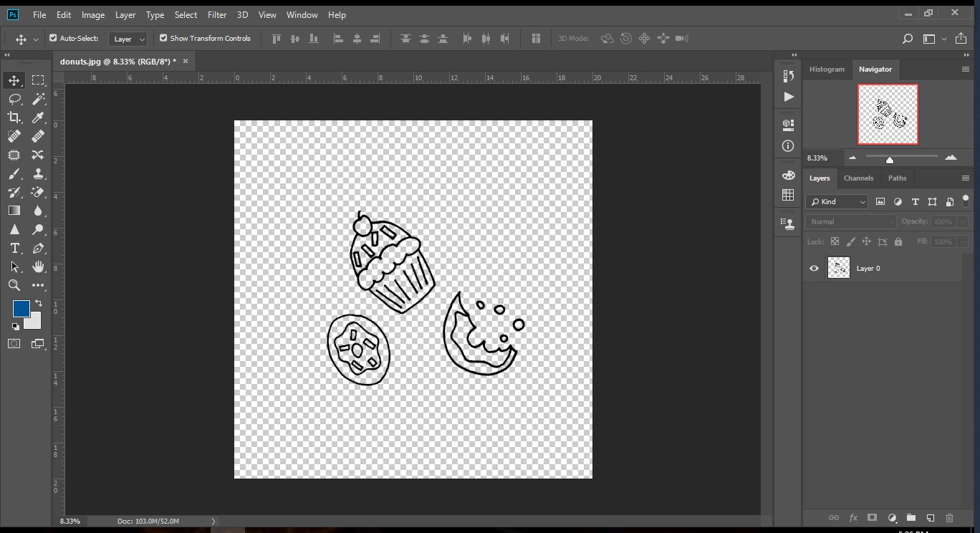Expand status bar info arrow

point(213,522)
